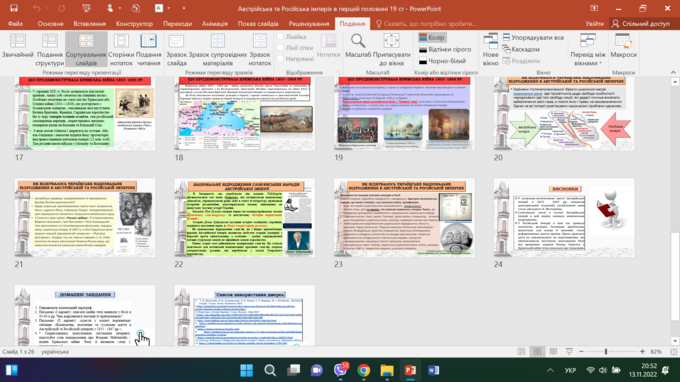Toggle the Напрямні checkbox
Image resolution: width=680 pixels, height=382 pixels.
click(x=280, y=58)
